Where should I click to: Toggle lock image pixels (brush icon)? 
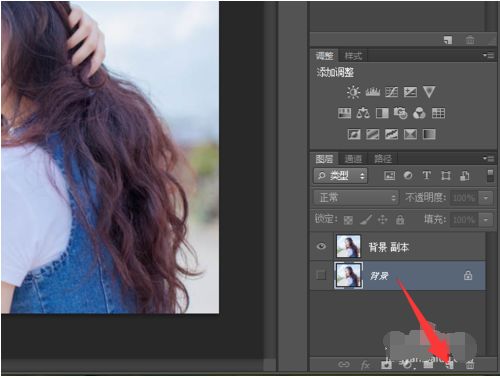click(x=366, y=220)
